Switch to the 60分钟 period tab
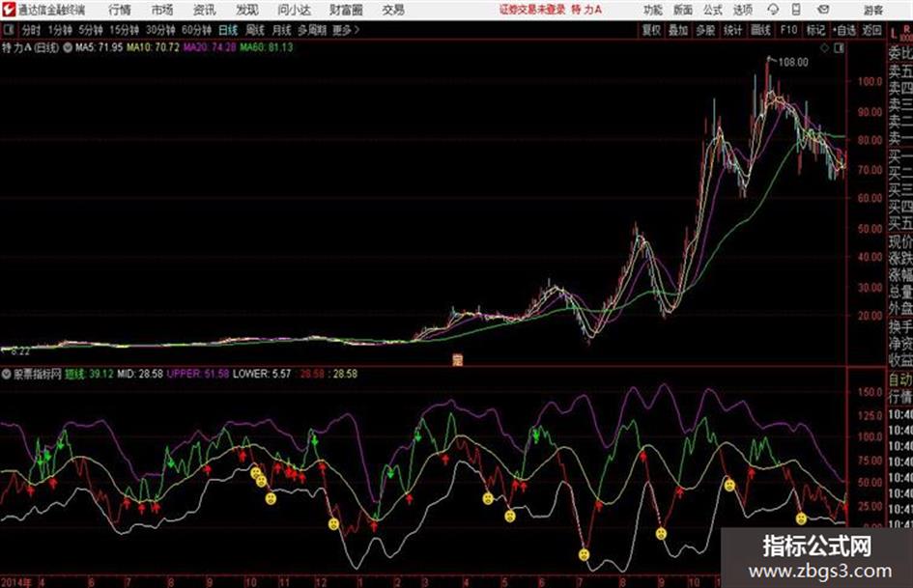 (197, 30)
